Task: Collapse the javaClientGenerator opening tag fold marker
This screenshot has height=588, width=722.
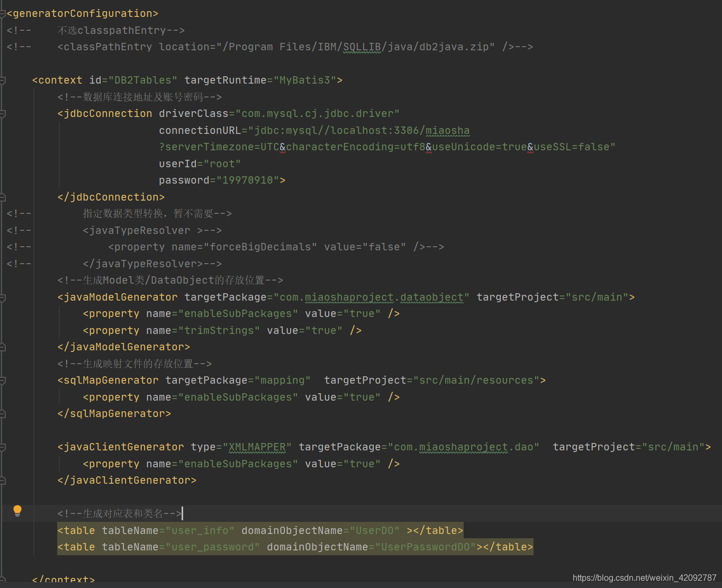Action: [3, 447]
